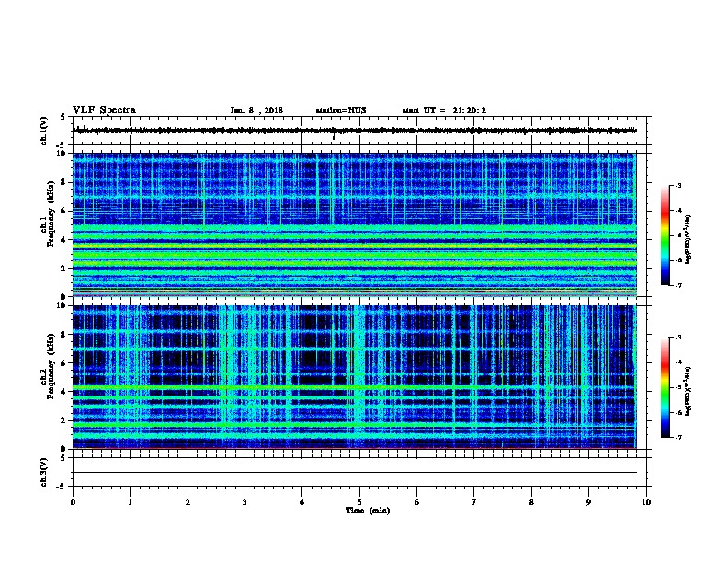Image resolution: width=728 pixels, height=563 pixels.
Task: Click time axis tick label "3"
Action: click(x=245, y=502)
